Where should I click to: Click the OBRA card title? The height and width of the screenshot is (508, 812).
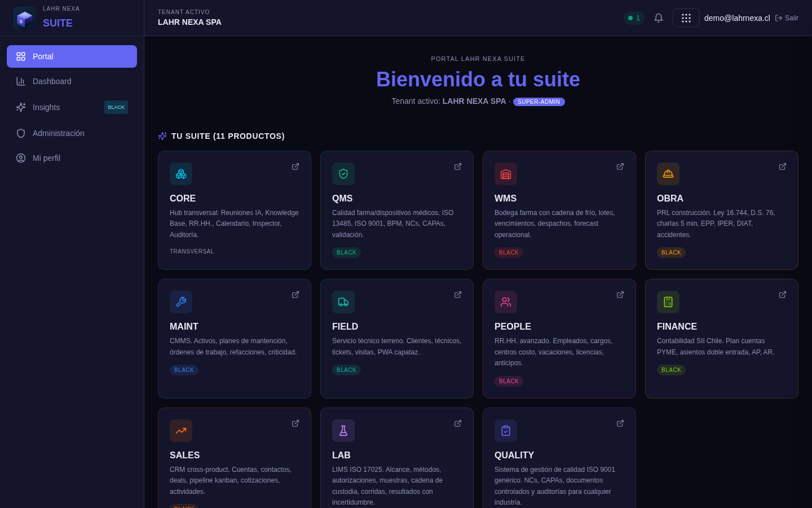pyautogui.click(x=670, y=199)
